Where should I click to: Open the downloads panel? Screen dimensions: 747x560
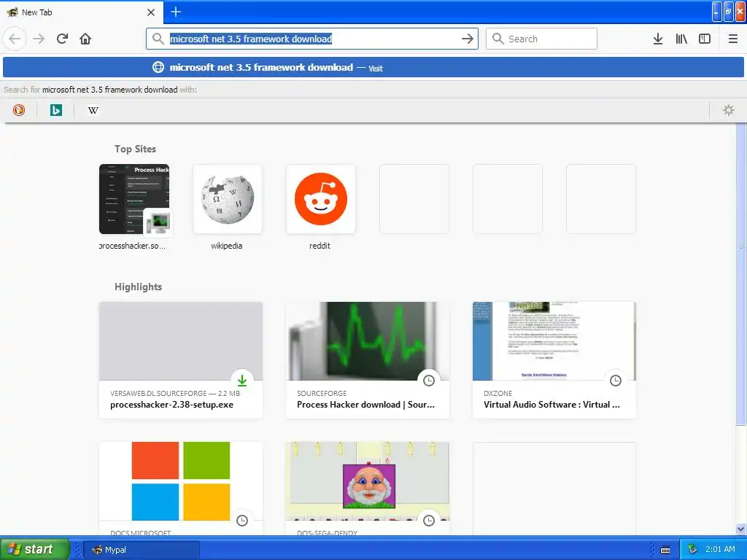[658, 39]
